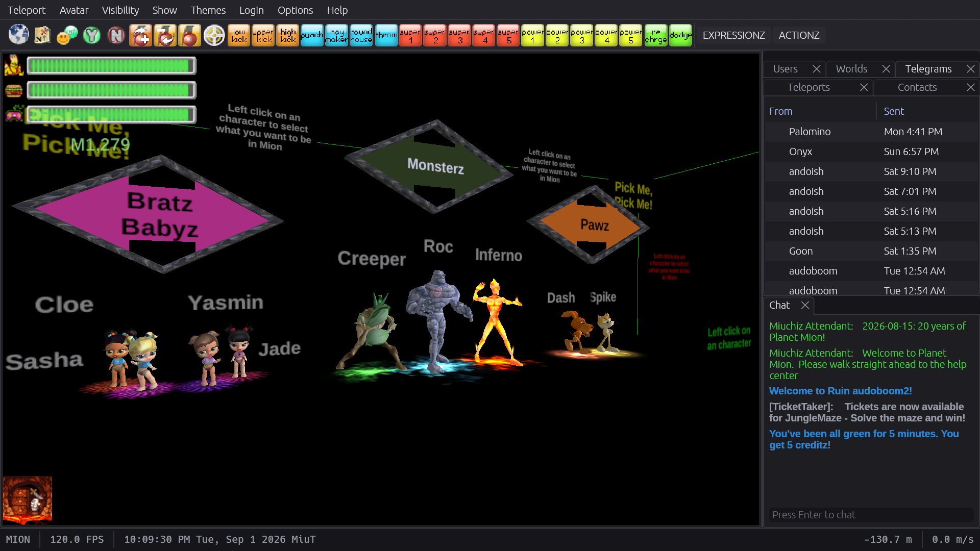Activate the super 1 move
The image size is (980, 551).
pyautogui.click(x=411, y=35)
